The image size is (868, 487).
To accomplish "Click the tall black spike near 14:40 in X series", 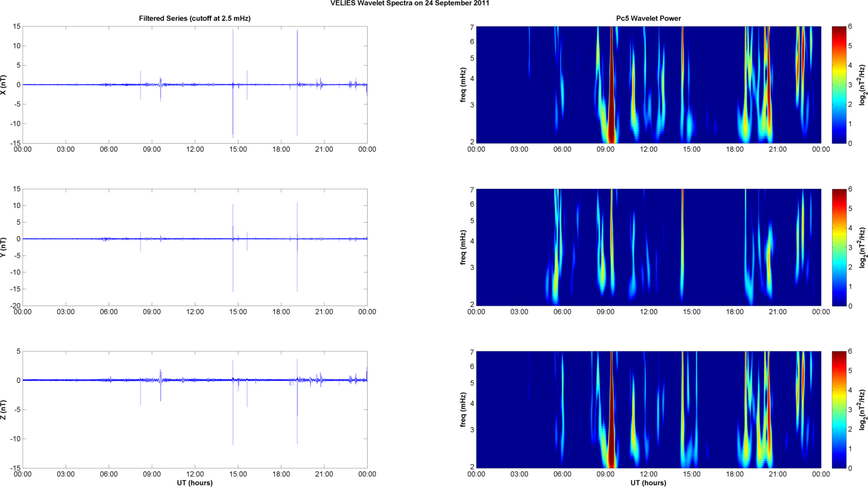I will coord(233,83).
